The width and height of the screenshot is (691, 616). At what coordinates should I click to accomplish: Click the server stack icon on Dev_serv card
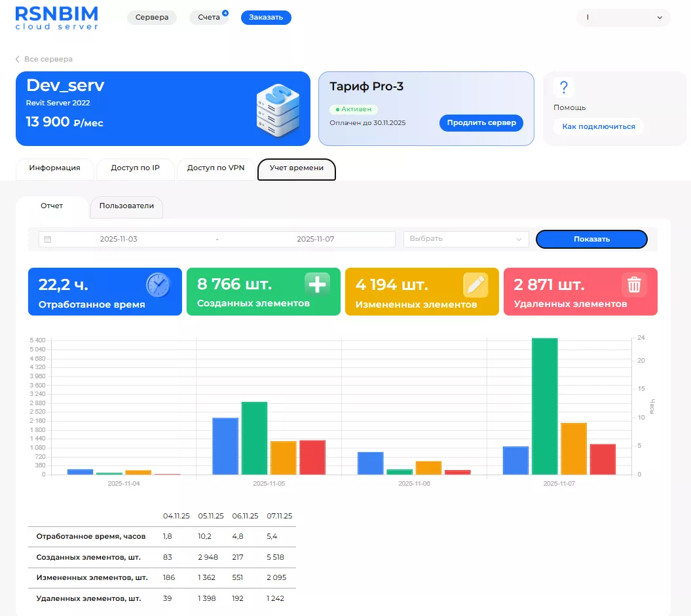(x=278, y=111)
